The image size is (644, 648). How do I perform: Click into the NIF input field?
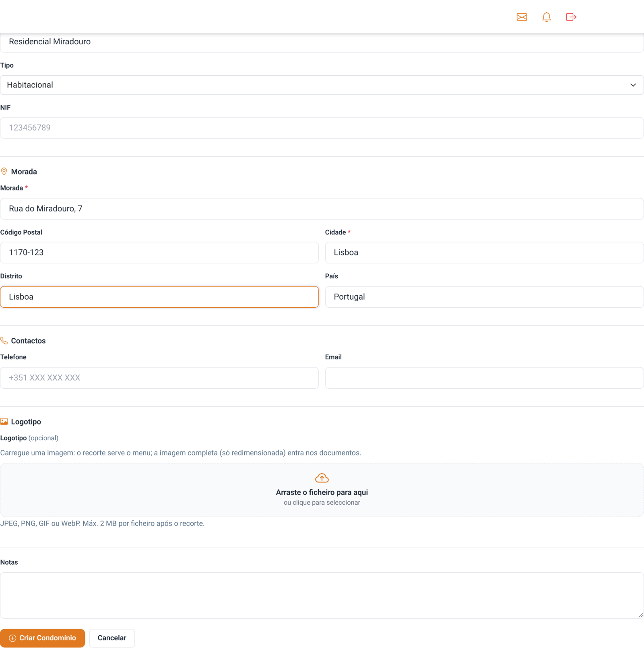click(322, 128)
